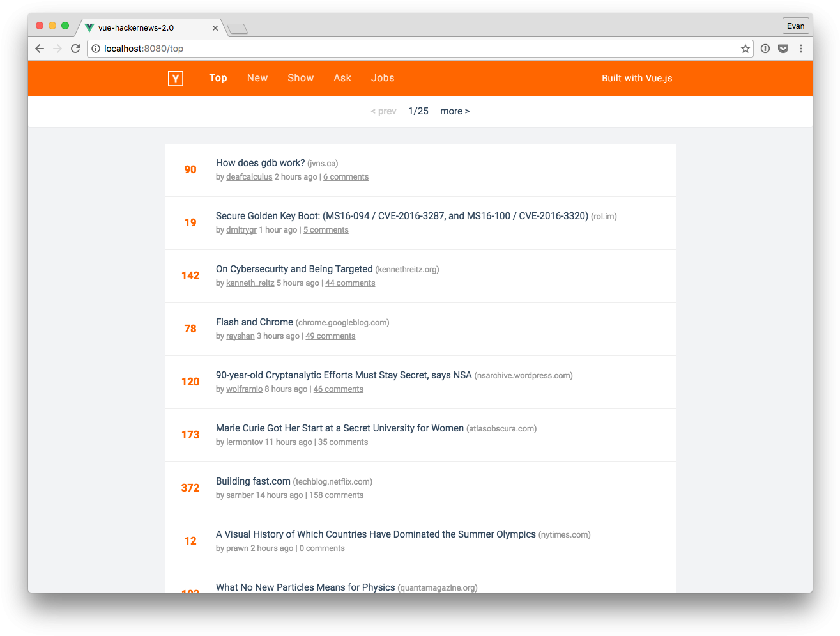Open the browser menu via the three-dot icon
Image resolution: width=840 pixels, height=636 pixels.
tap(801, 49)
